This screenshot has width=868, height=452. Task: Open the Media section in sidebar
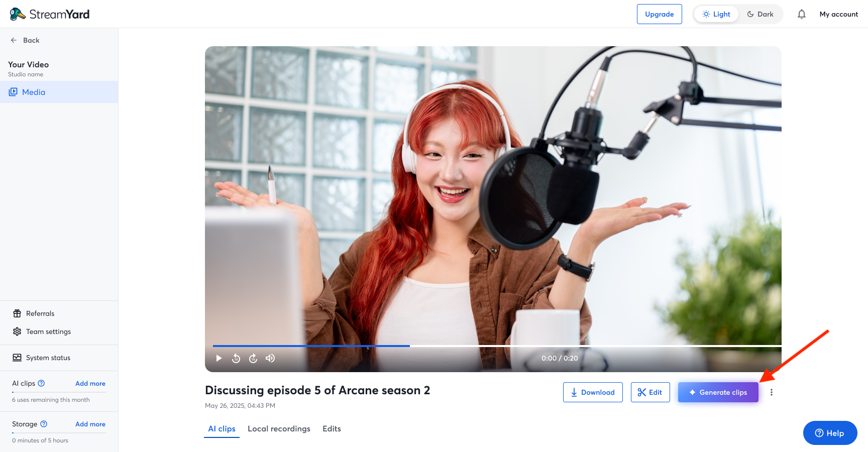click(x=33, y=92)
